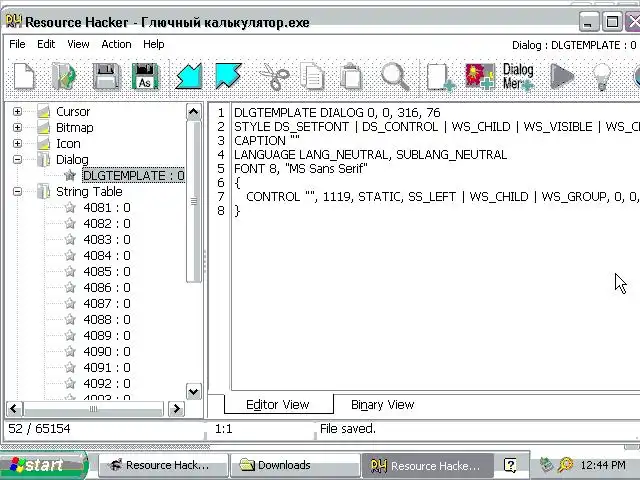The height and width of the screenshot is (480, 640).
Task: Expand the Bitmap tree node
Action: [x=17, y=127]
